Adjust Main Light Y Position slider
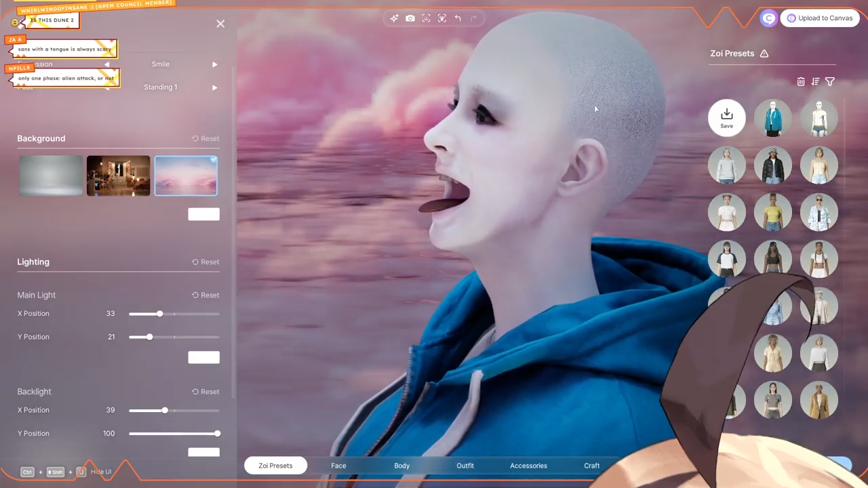The height and width of the screenshot is (488, 868). point(174,337)
